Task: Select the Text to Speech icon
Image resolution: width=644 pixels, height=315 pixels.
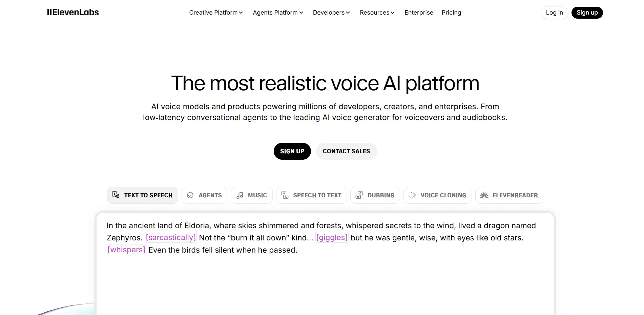Action: [116, 195]
